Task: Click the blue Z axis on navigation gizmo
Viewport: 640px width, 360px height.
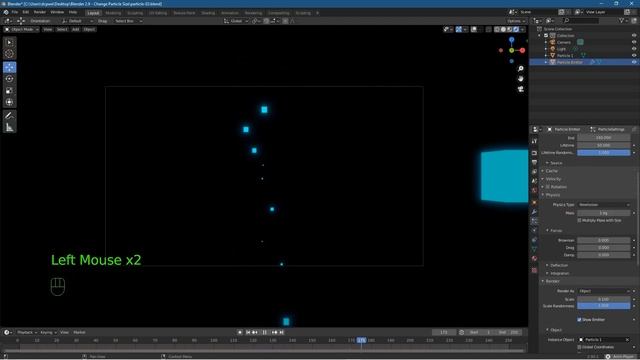Action: click(x=511, y=40)
